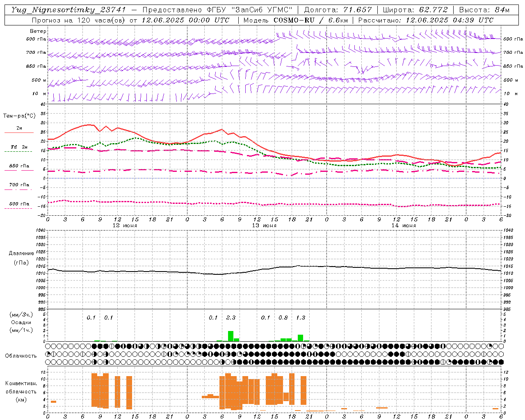Click the '(мм/3ч.)' precipitation unit label

click(21, 315)
